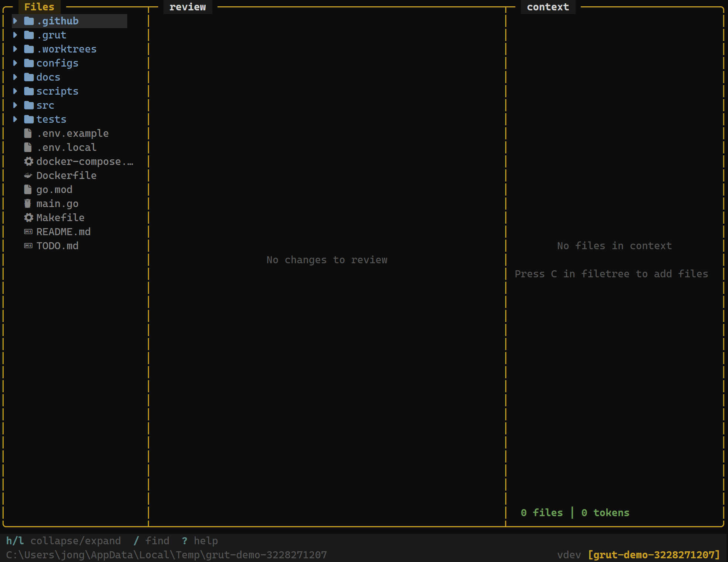Select the tests folder name
The height and width of the screenshot is (562, 728).
(51, 119)
